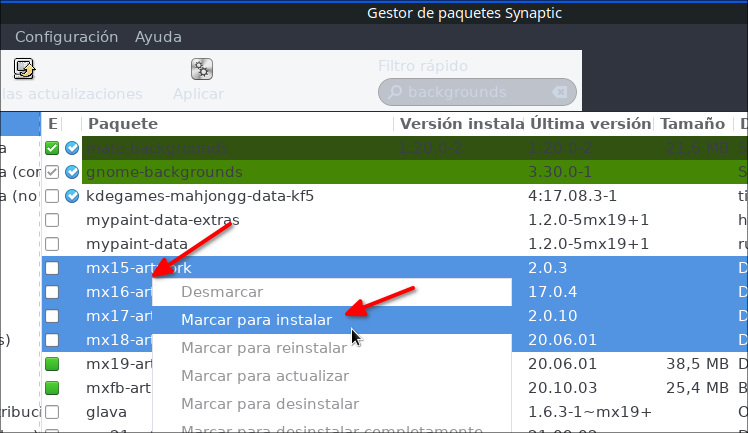
Task: Toggle the checkbox for glava
Action: point(52,412)
